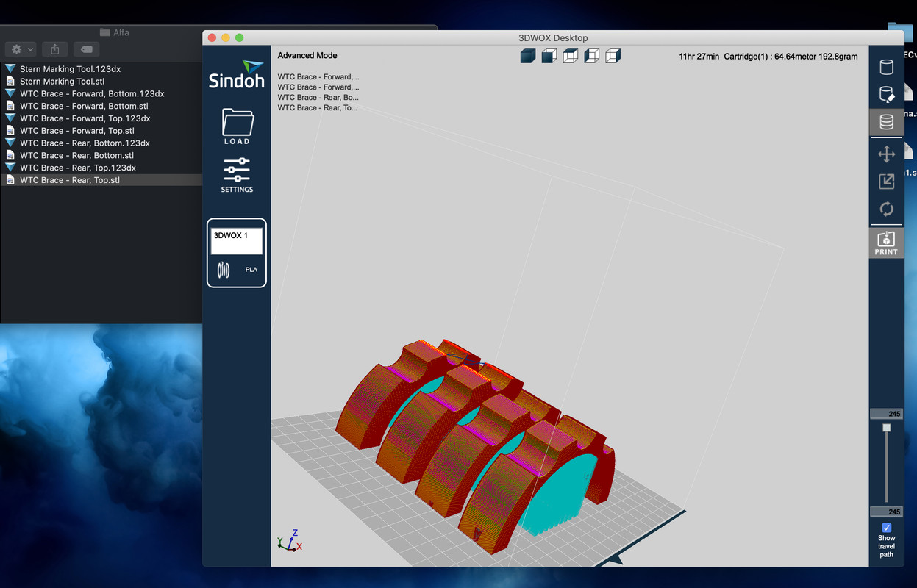Select 'WTC Brace - Rear, To...' model entry
The image size is (917, 588).
[x=318, y=107]
